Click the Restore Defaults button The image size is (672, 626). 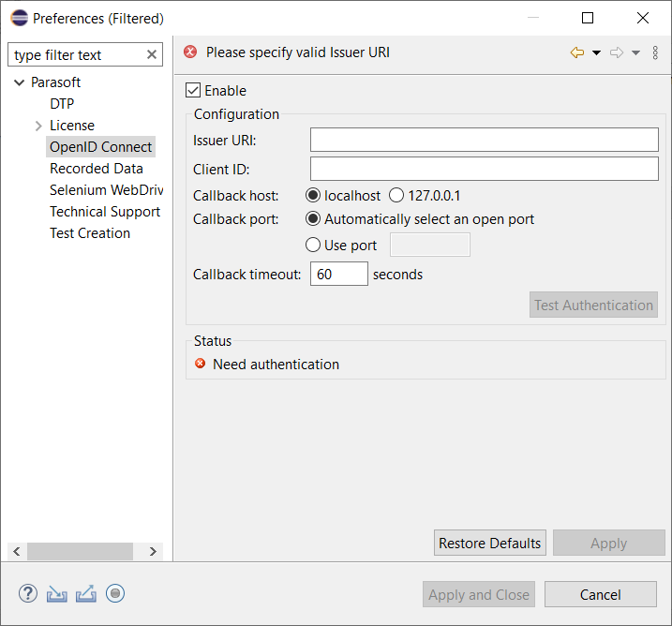(x=490, y=543)
